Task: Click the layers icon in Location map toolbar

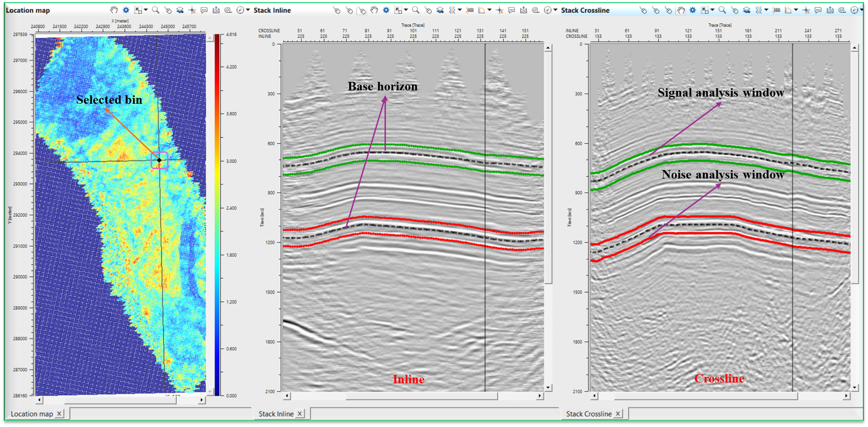Action: [180, 10]
